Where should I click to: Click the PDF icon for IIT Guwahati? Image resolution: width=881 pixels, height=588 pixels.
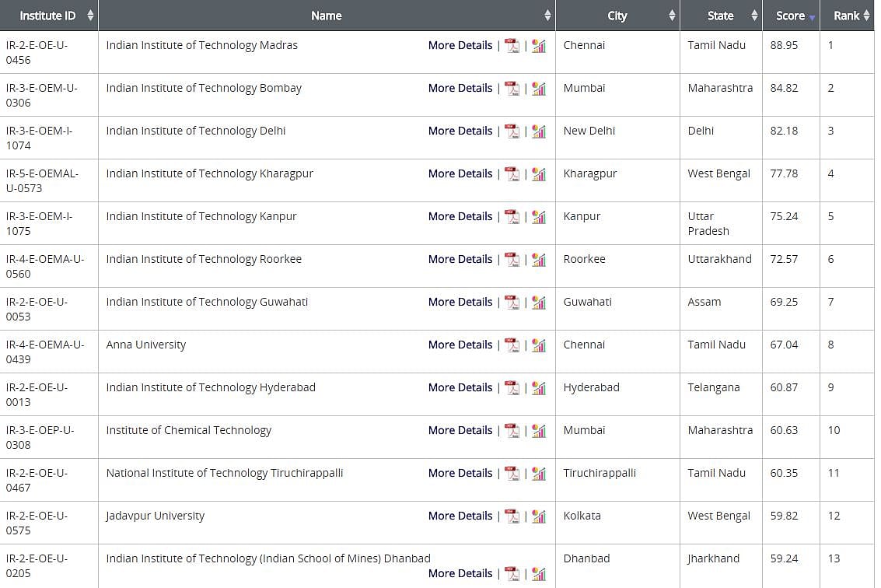click(x=512, y=303)
